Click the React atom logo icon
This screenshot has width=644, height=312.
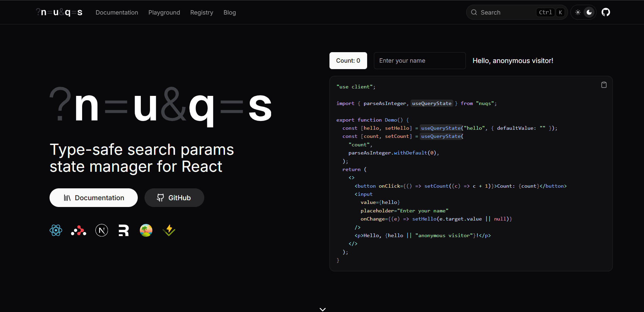[x=56, y=230]
